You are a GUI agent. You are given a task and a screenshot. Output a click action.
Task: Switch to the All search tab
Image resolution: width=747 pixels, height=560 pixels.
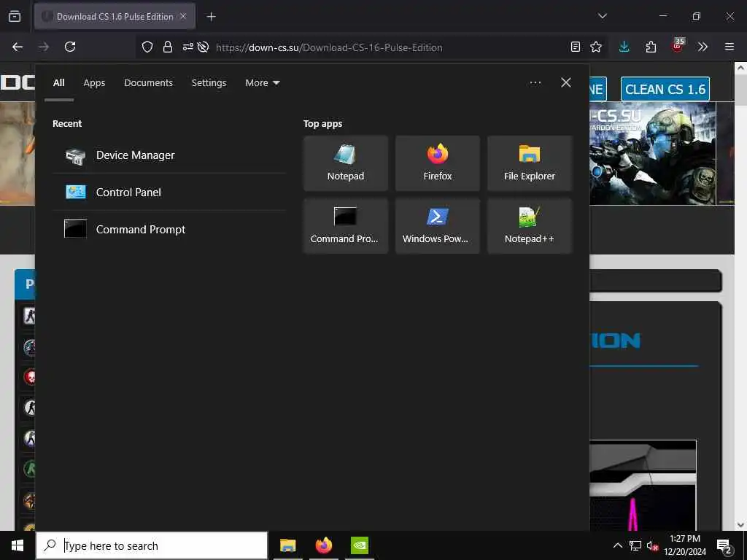click(58, 83)
